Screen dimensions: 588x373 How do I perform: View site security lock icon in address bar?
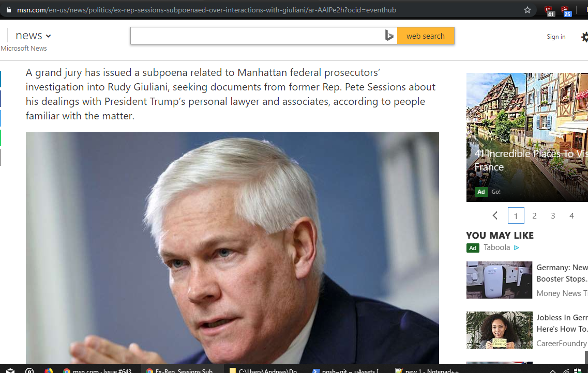pos(9,10)
